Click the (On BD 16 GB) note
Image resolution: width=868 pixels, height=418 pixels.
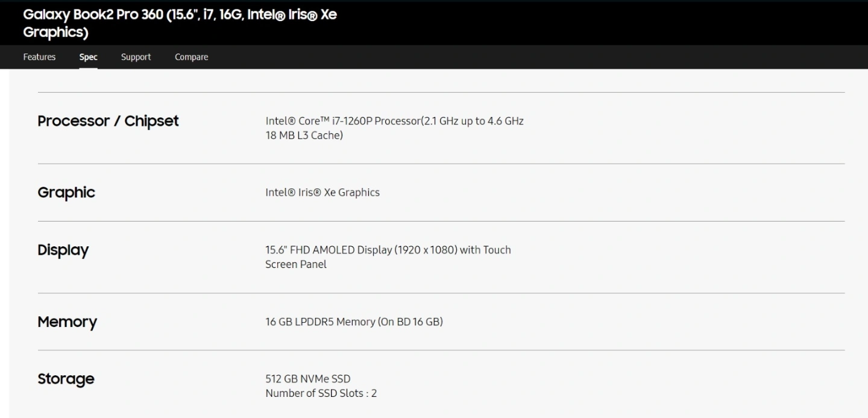[410, 322]
